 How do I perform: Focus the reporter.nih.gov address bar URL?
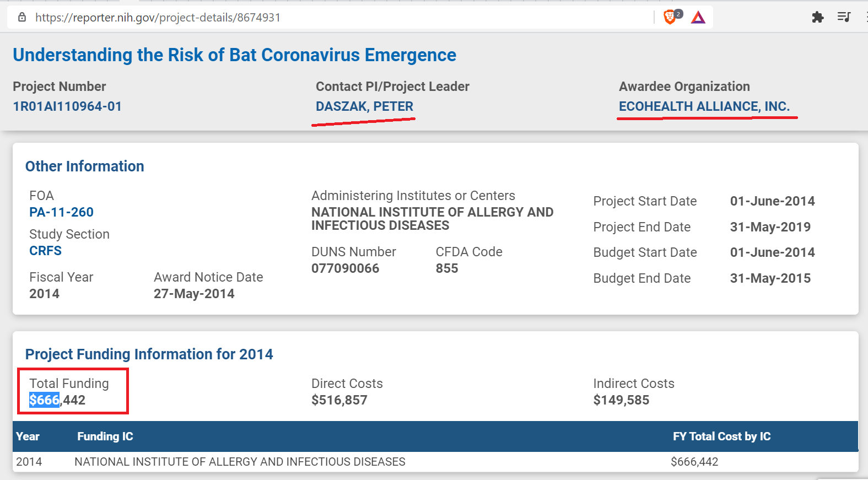(158, 18)
